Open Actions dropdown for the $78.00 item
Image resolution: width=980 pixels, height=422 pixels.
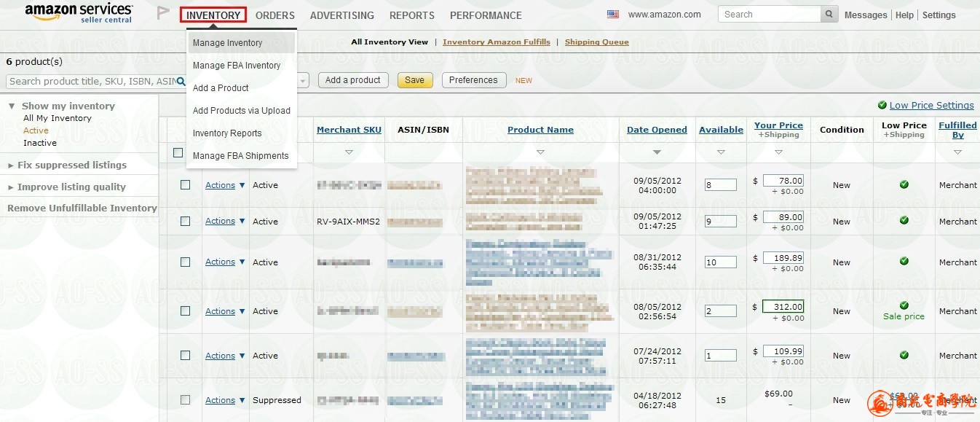point(225,185)
